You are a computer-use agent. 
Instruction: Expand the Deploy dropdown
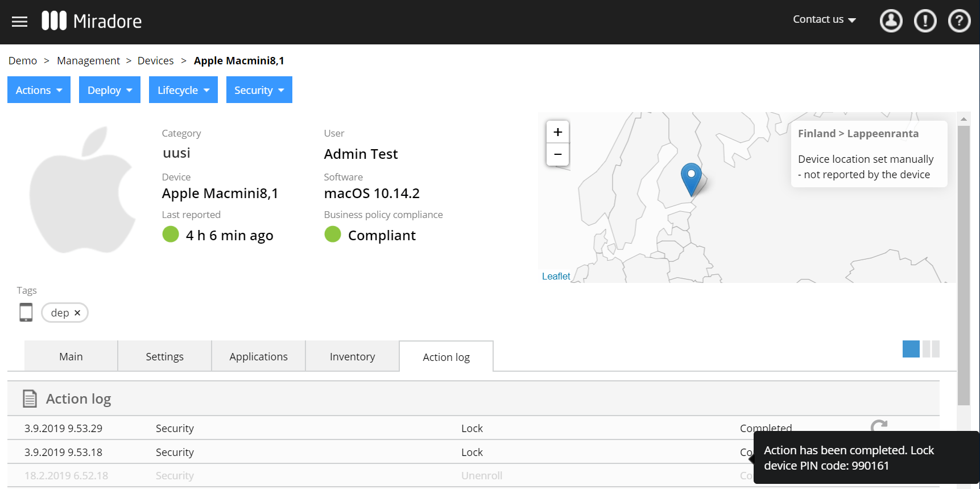tap(110, 90)
